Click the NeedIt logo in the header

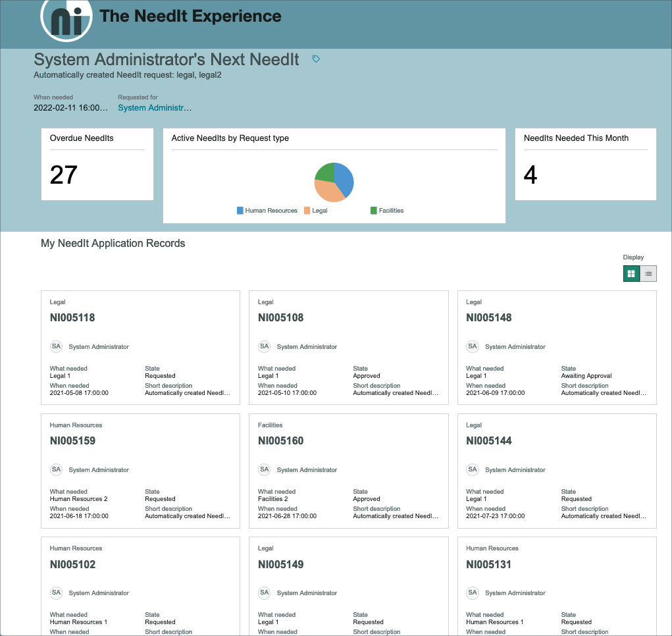pos(66,20)
